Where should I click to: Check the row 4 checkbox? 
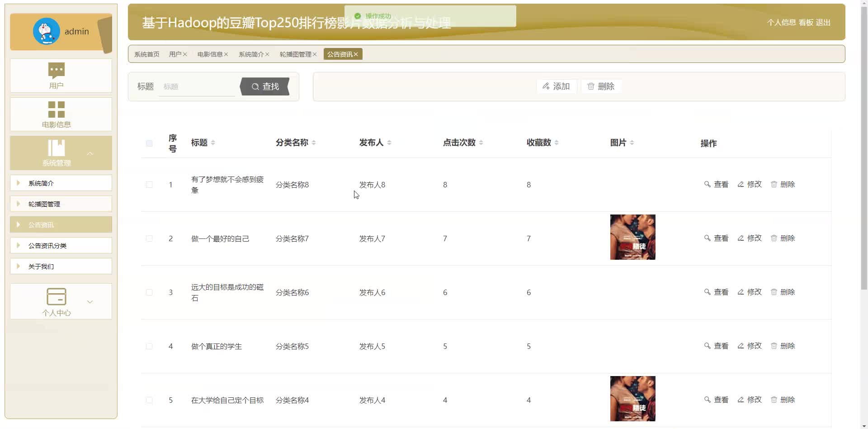(x=149, y=346)
